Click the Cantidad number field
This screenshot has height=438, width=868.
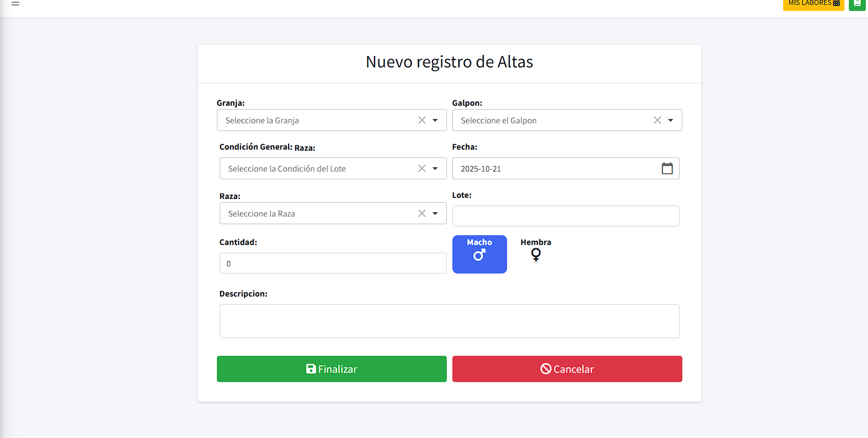pyautogui.click(x=332, y=263)
